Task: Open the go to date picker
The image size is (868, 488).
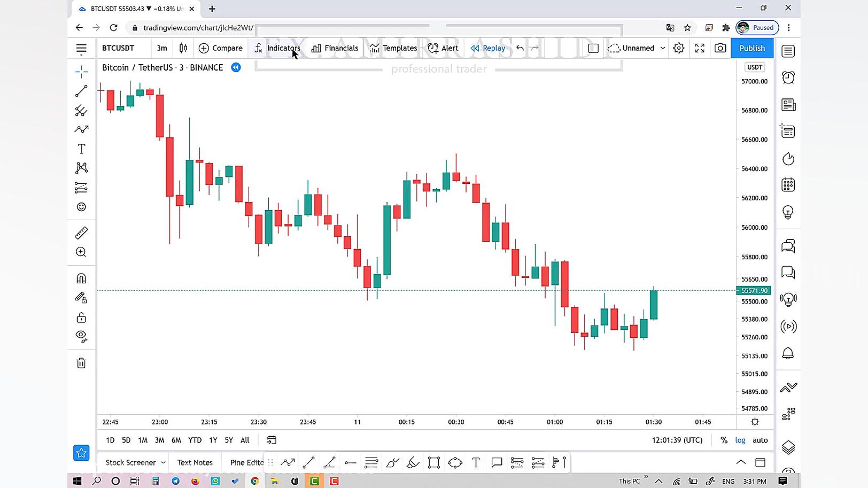Action: coord(272,440)
